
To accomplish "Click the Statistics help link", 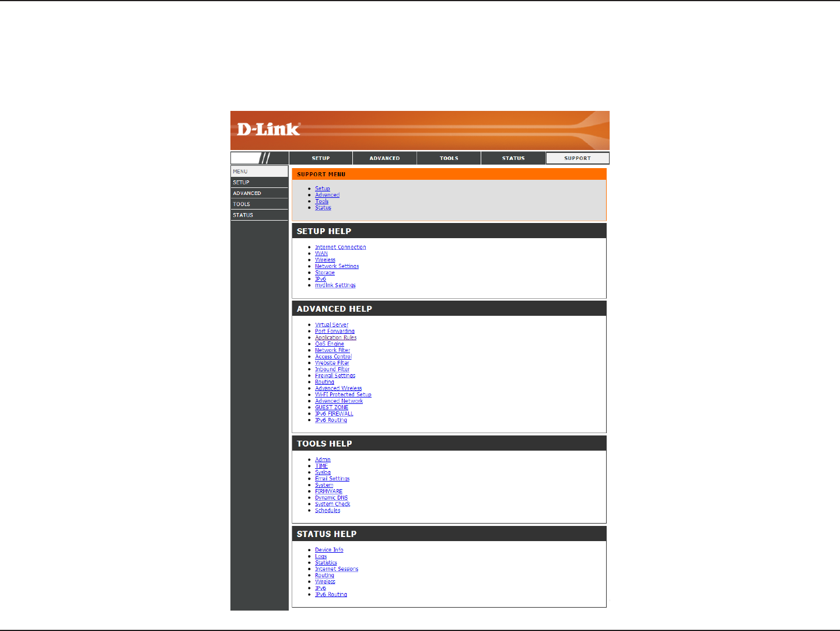I will [326, 563].
